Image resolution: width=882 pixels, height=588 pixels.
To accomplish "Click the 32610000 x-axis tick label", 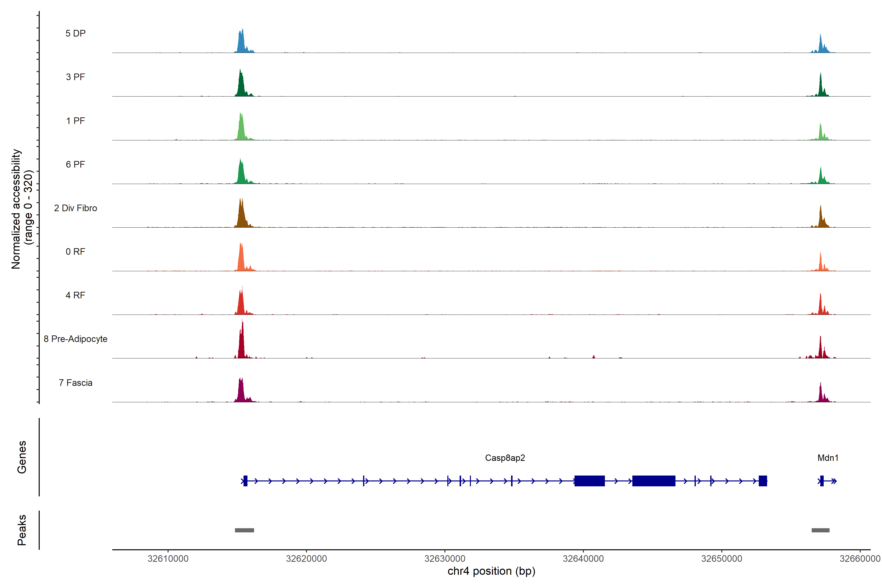I will pyautogui.click(x=168, y=559).
